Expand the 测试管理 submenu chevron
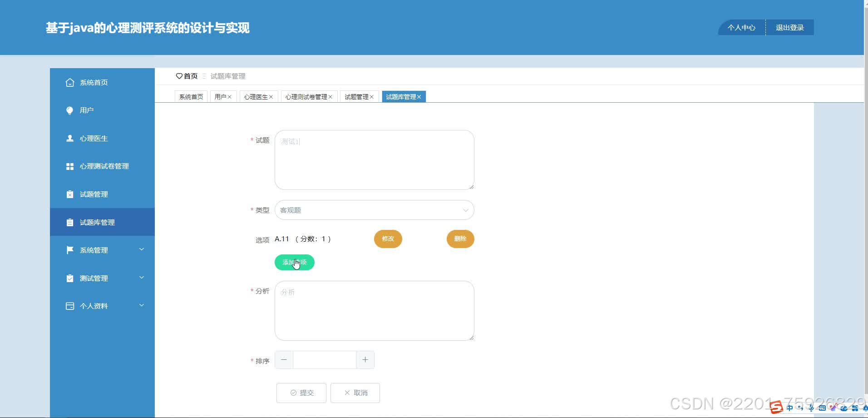Image resolution: width=868 pixels, height=418 pixels. click(141, 278)
